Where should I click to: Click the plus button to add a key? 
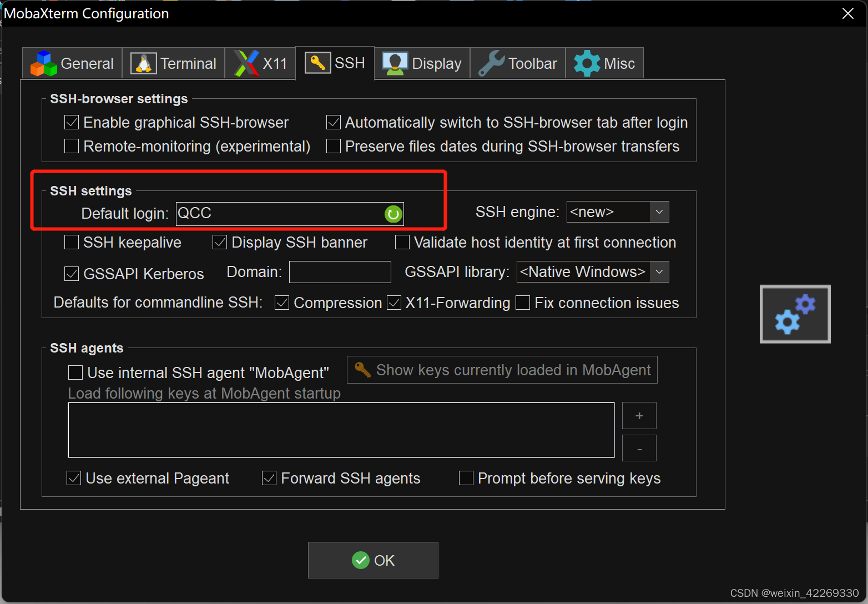tap(639, 415)
